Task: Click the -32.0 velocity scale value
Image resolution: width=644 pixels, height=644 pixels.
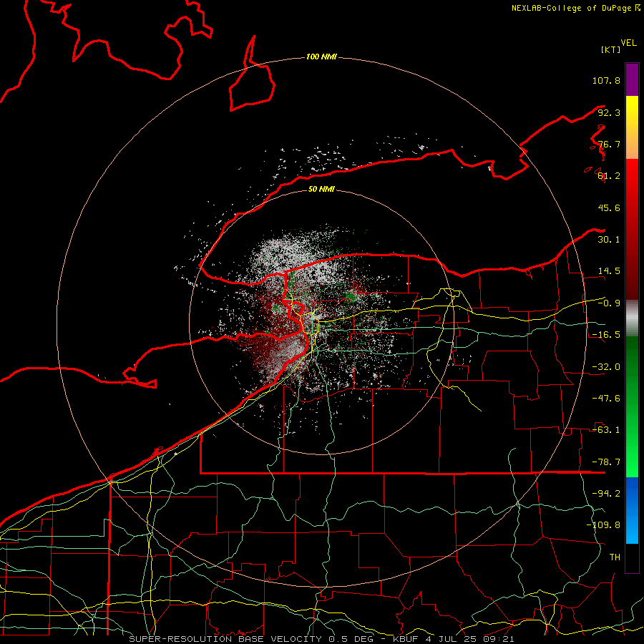Action: click(x=606, y=367)
